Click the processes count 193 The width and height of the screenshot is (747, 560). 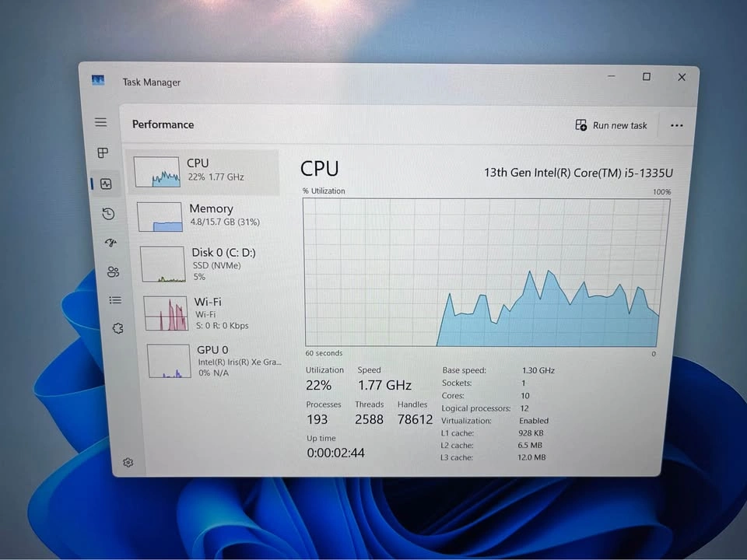[x=317, y=419]
